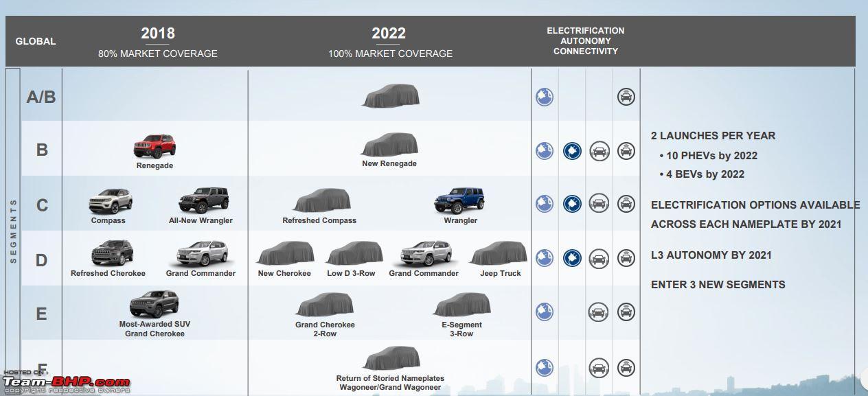868x396 pixels.
Task: Click the dark-blue plug icon in segment D row
Action: [572, 258]
